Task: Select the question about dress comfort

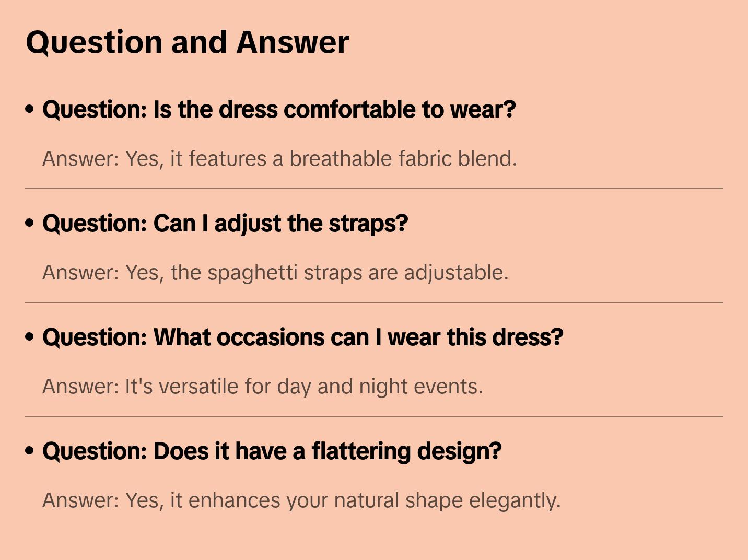Action: pos(279,110)
